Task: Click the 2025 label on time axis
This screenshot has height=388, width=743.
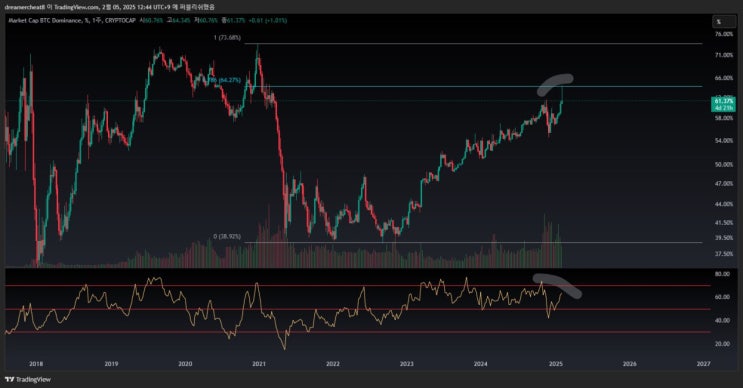Action: (555, 364)
